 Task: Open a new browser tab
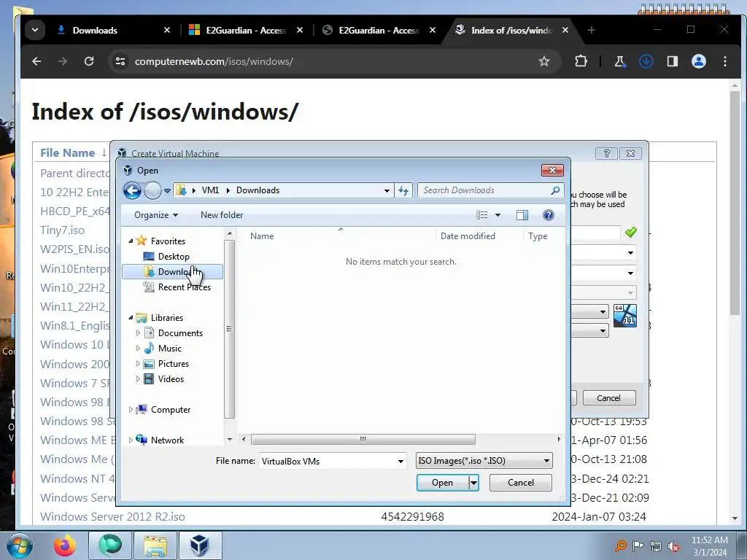tap(591, 31)
